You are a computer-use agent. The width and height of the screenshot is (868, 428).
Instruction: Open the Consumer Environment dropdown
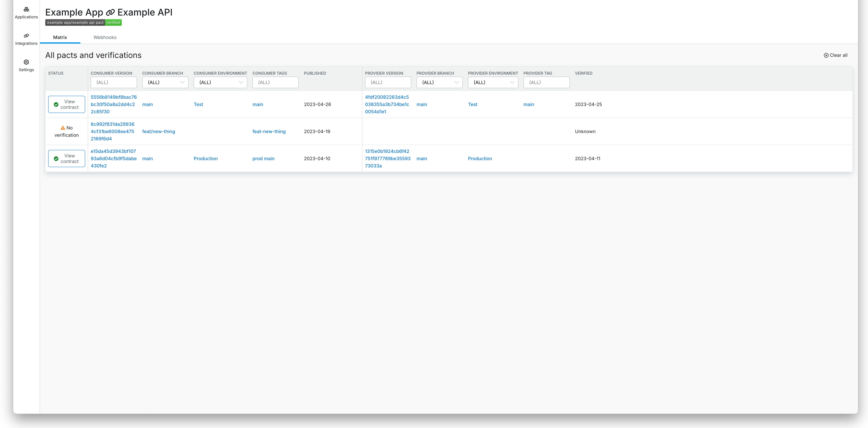pos(220,82)
